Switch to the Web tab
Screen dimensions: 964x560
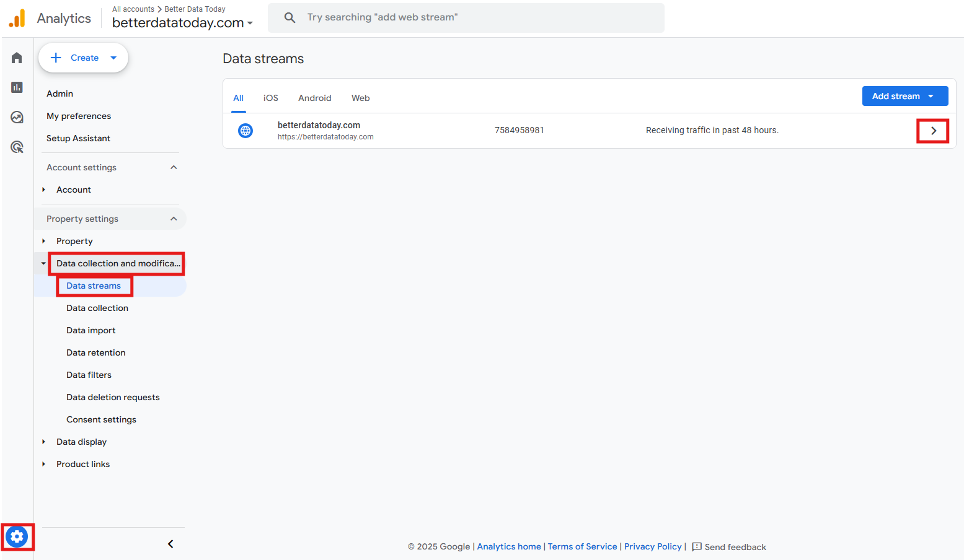(x=361, y=98)
